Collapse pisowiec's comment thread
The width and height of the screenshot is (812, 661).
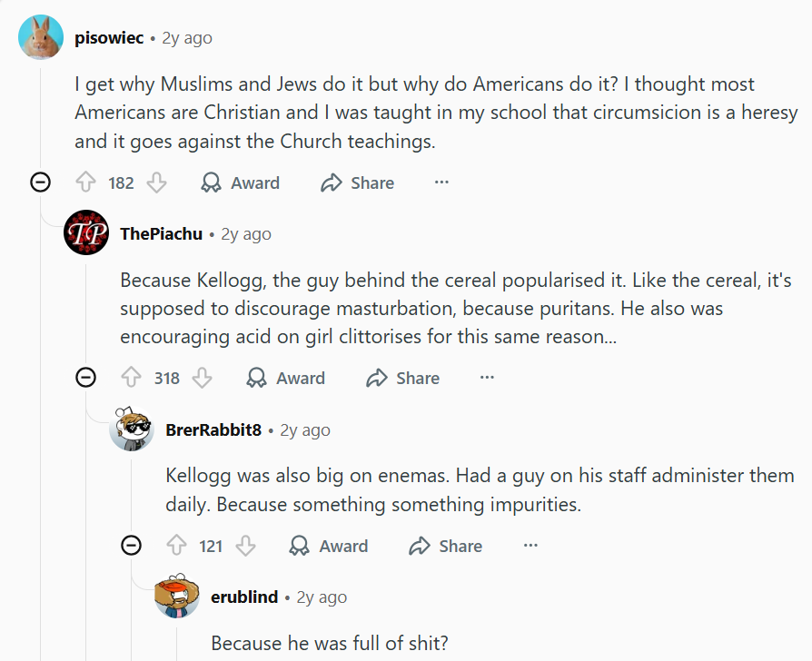click(x=41, y=183)
